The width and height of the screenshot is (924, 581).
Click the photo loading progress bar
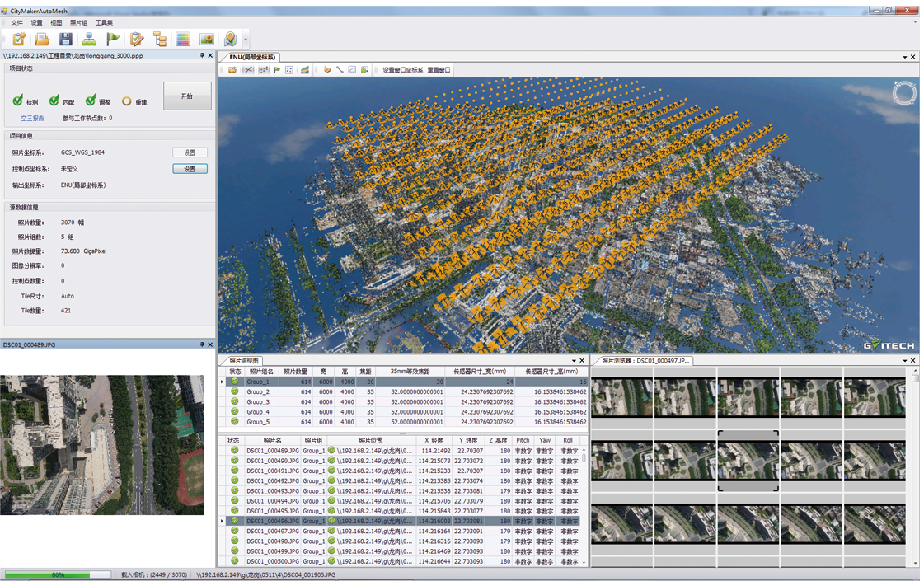point(58,574)
